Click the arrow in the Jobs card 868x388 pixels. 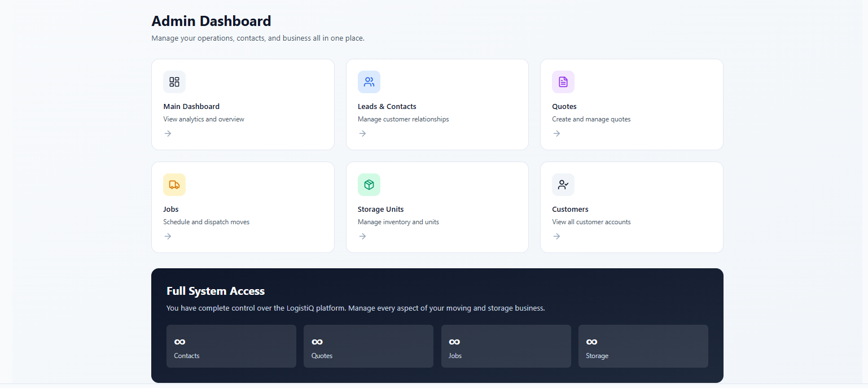point(168,237)
